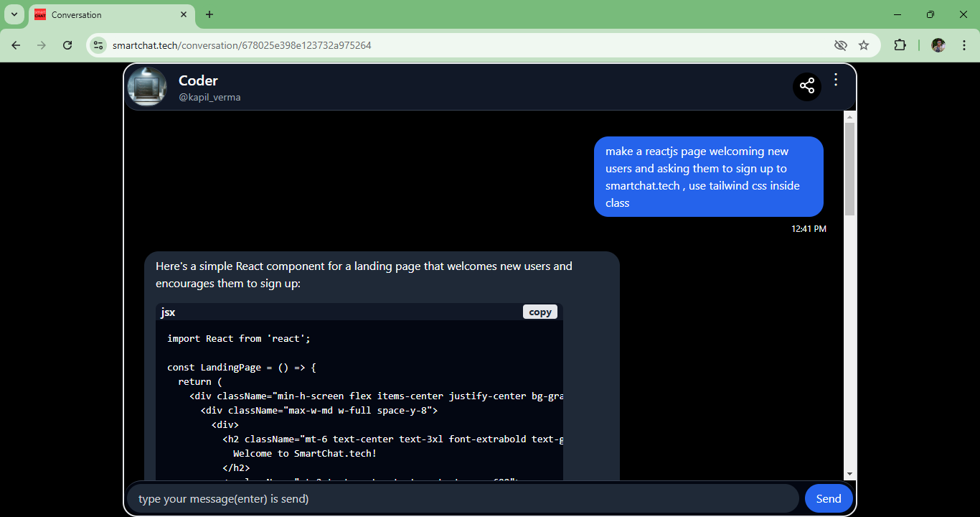Click the smartchat.tech URL in address bar
Screen dimensions: 980x517
coord(242,45)
